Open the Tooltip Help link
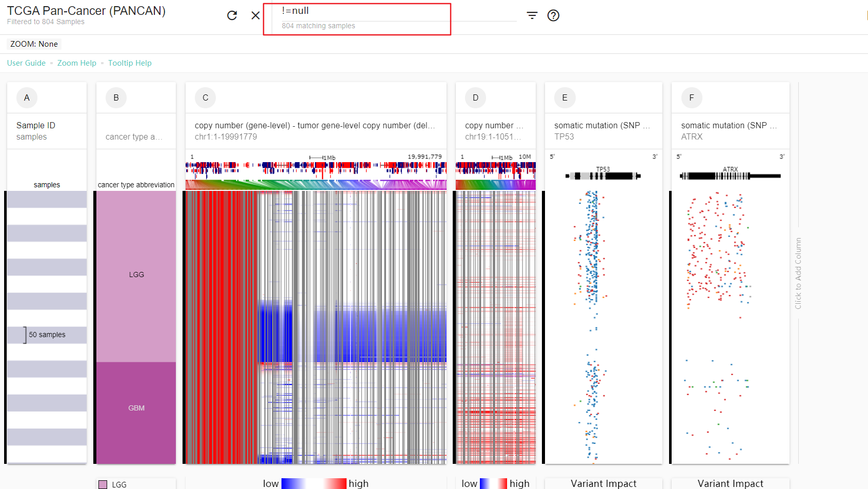The image size is (868, 489). [x=130, y=63]
